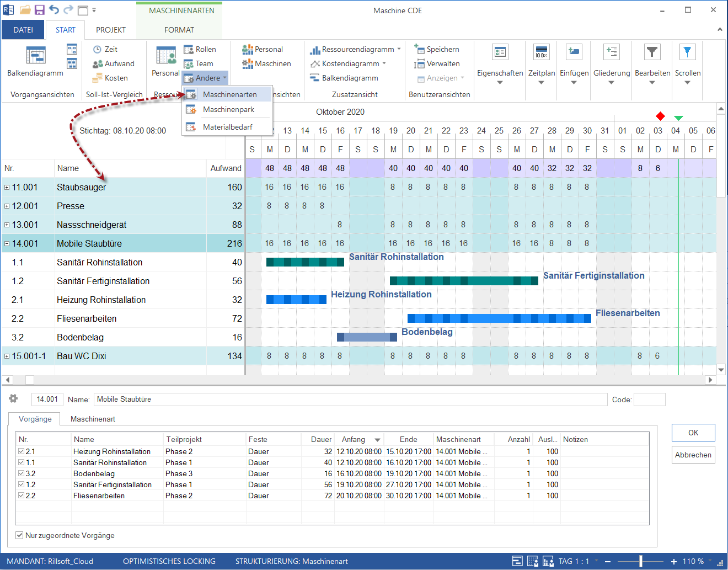The height and width of the screenshot is (570, 728).
Task: Open the Personal resource overview
Action: (x=165, y=61)
